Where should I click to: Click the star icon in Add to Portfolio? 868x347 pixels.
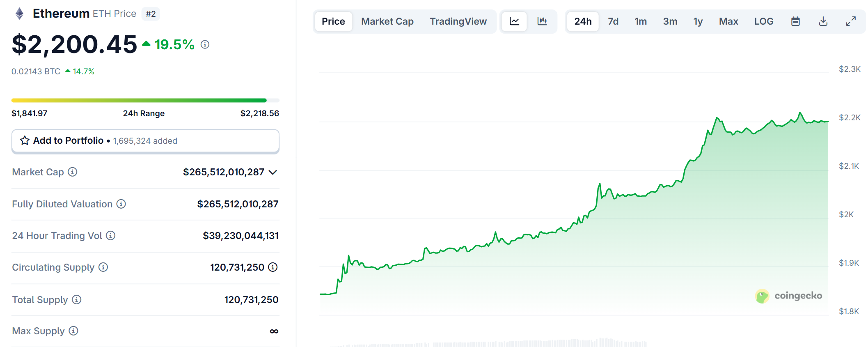tap(25, 140)
